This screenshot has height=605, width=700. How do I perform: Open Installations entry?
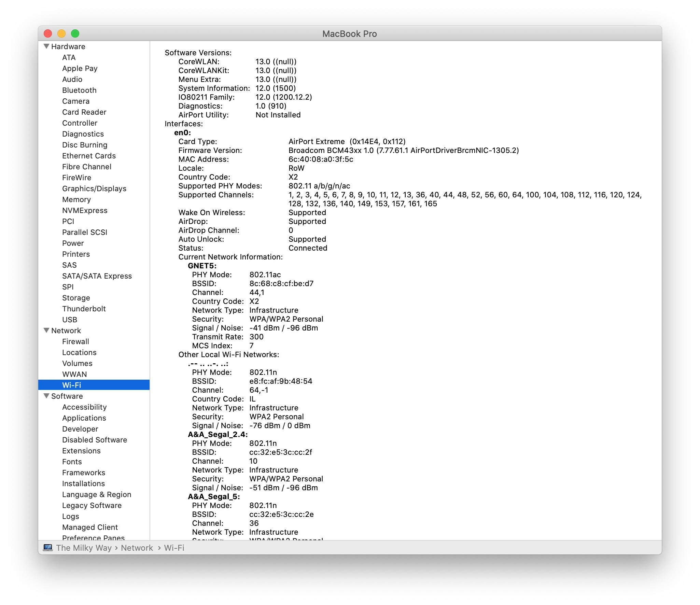(x=83, y=483)
